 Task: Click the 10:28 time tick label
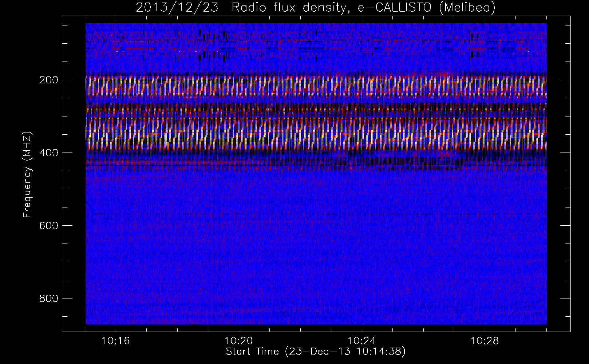point(485,341)
